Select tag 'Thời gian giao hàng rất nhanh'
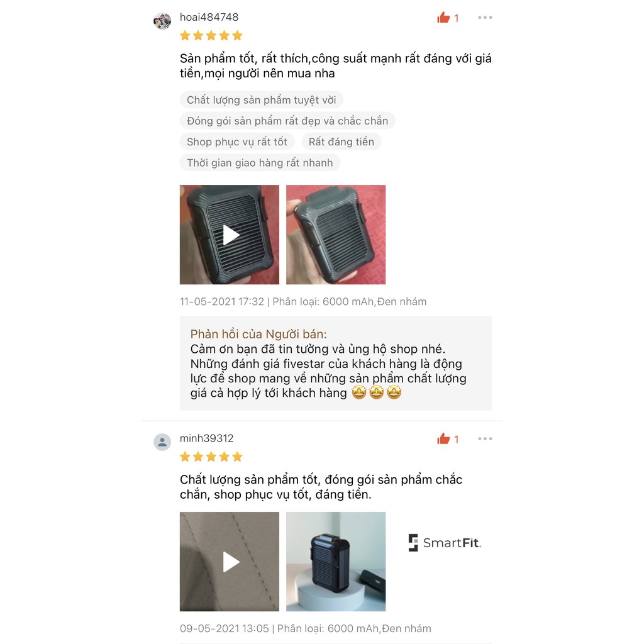The height and width of the screenshot is (644, 644). click(260, 163)
